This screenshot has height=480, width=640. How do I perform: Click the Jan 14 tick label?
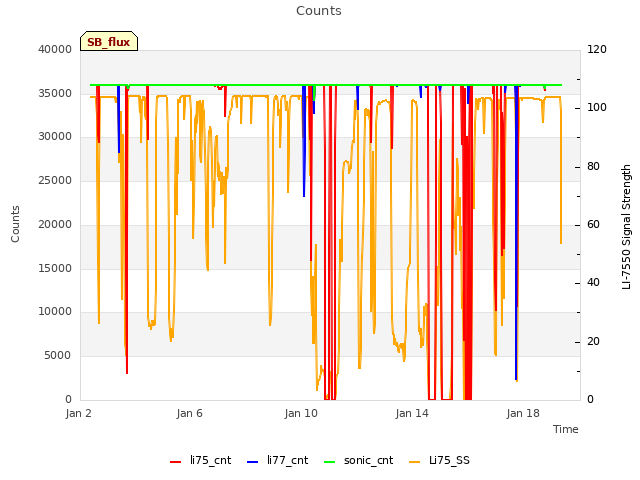[412, 413]
